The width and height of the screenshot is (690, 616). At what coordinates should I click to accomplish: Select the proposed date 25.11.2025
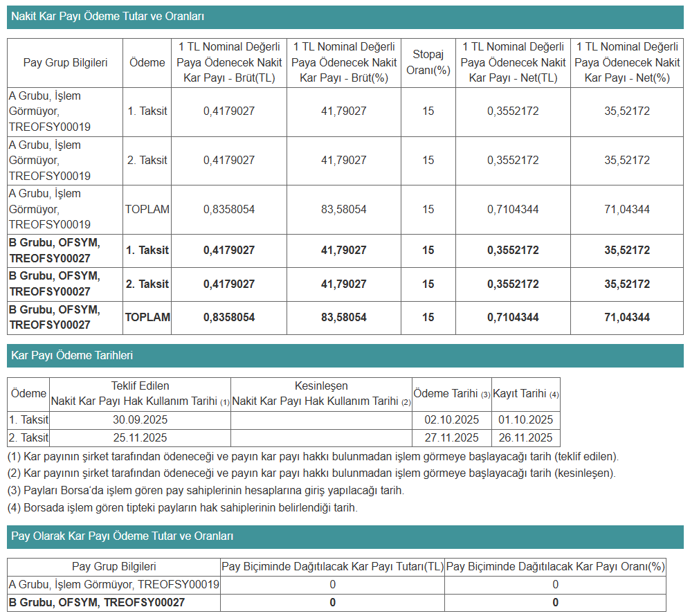tap(140, 437)
